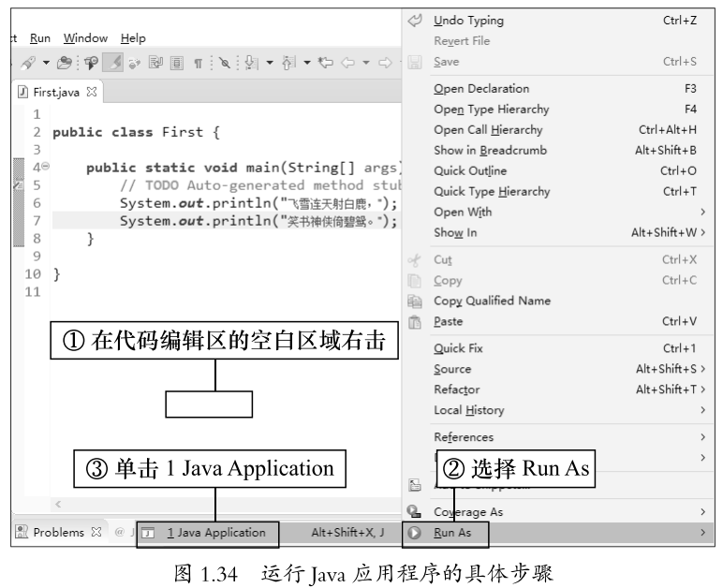Screen dimensions: 723x588
Task: Open the Next Annotation dropdown arrow
Action: click(x=270, y=62)
